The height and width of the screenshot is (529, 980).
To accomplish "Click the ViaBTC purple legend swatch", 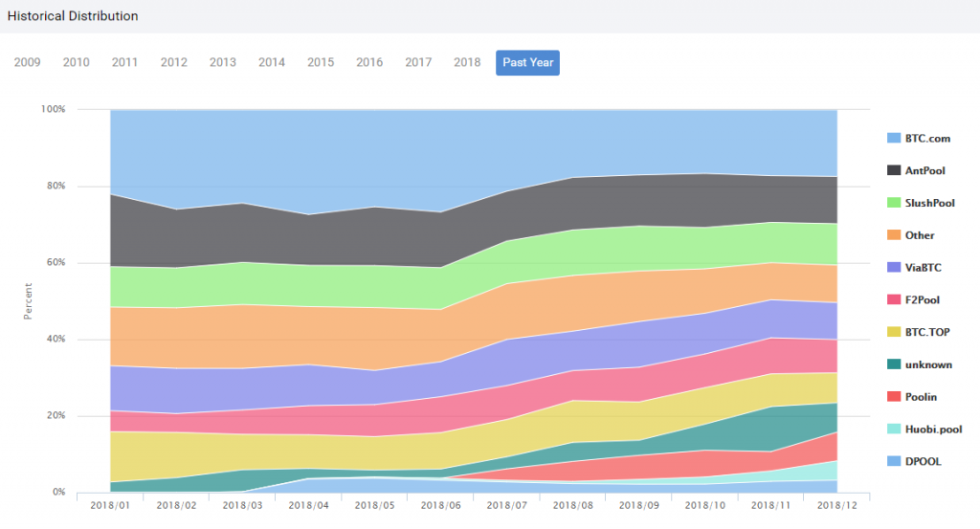I will pyautogui.click(x=894, y=268).
